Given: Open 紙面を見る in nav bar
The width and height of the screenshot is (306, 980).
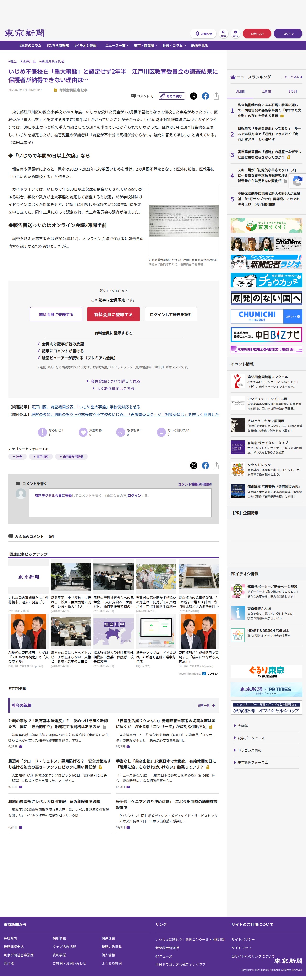Looking at the screenshot, I should (x=199, y=46).
